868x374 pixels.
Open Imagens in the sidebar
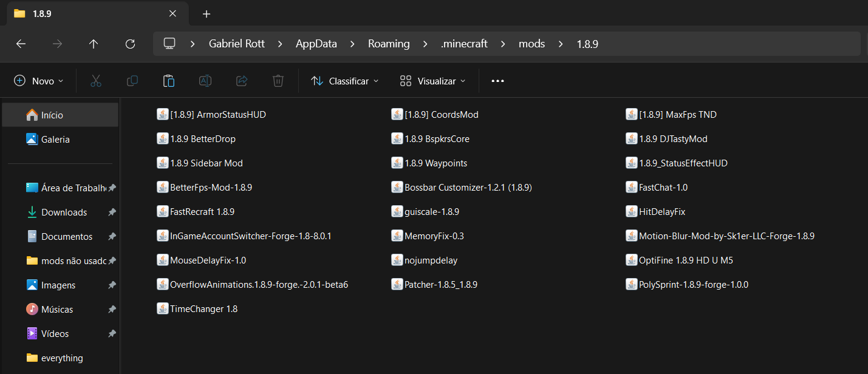point(60,285)
